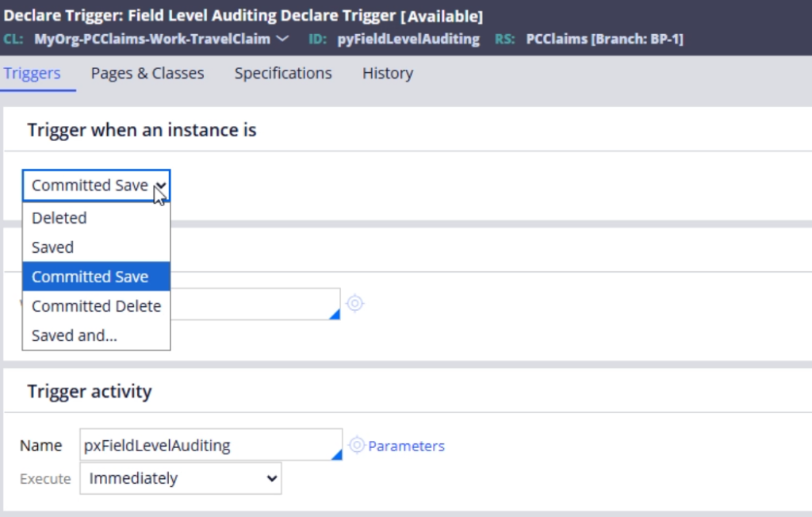Open the Triggers tab
The width and height of the screenshot is (812, 517).
32,73
